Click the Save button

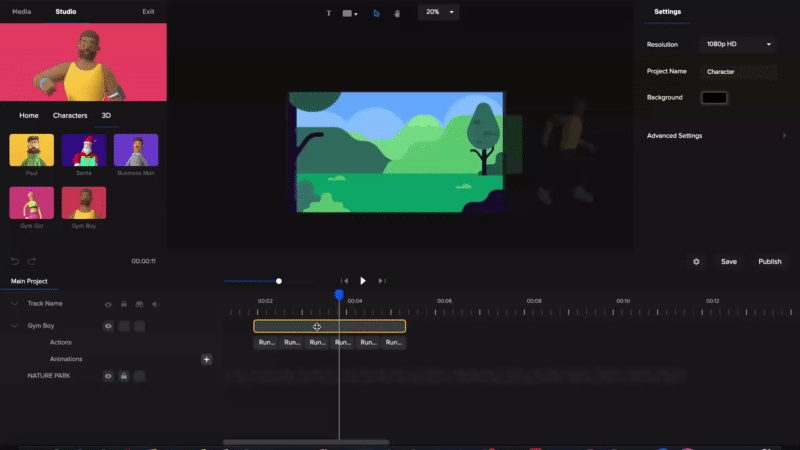coord(729,261)
